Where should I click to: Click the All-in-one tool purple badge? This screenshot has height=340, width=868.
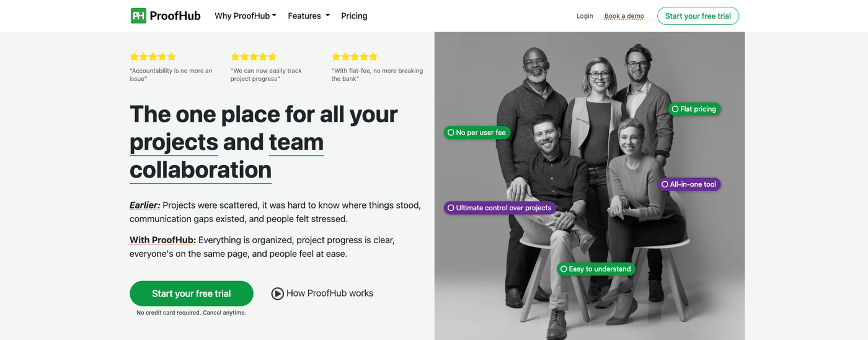689,184
